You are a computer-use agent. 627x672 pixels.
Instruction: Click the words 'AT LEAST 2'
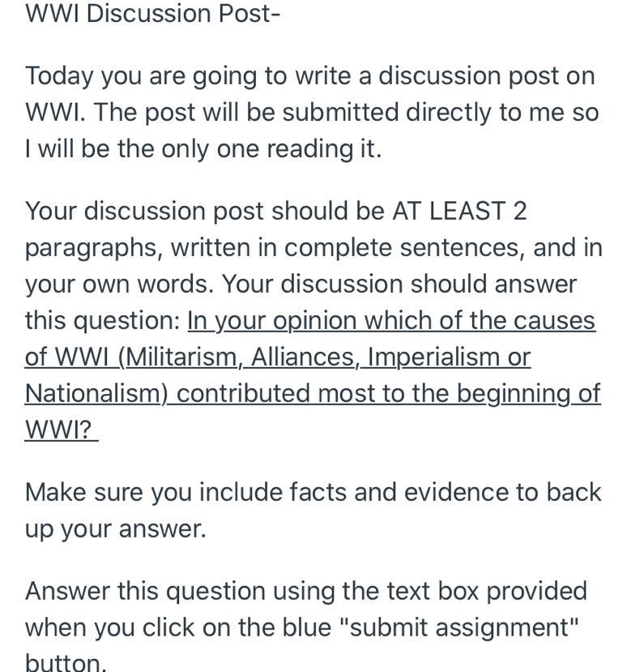tap(459, 211)
